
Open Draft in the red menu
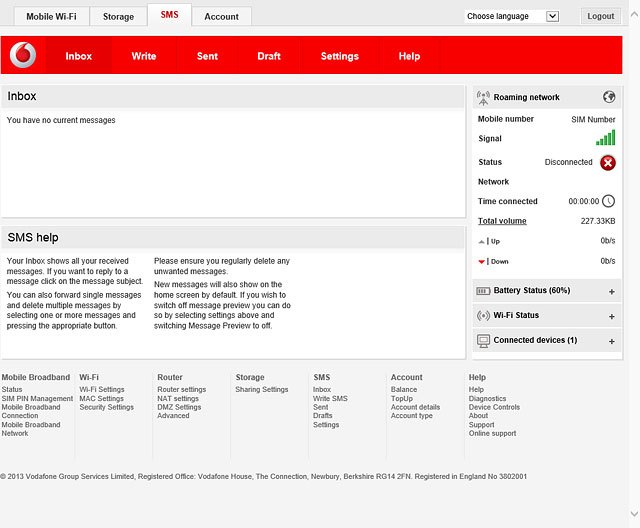pos(269,56)
